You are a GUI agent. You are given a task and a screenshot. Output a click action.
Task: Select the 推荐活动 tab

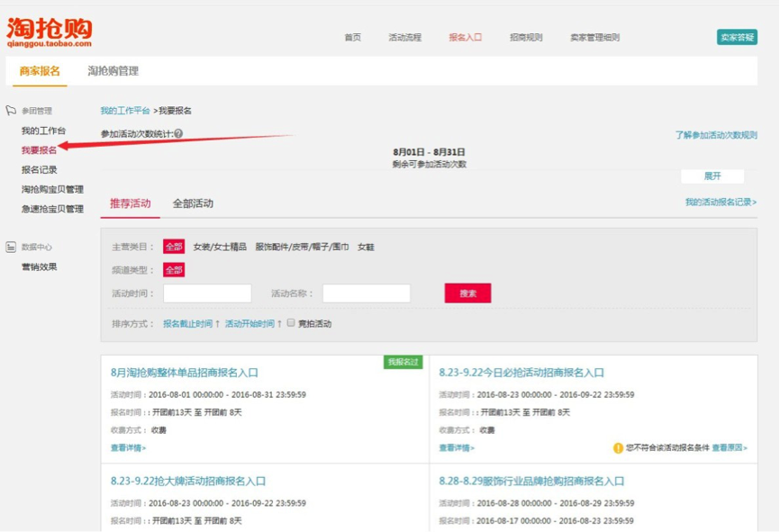click(131, 203)
